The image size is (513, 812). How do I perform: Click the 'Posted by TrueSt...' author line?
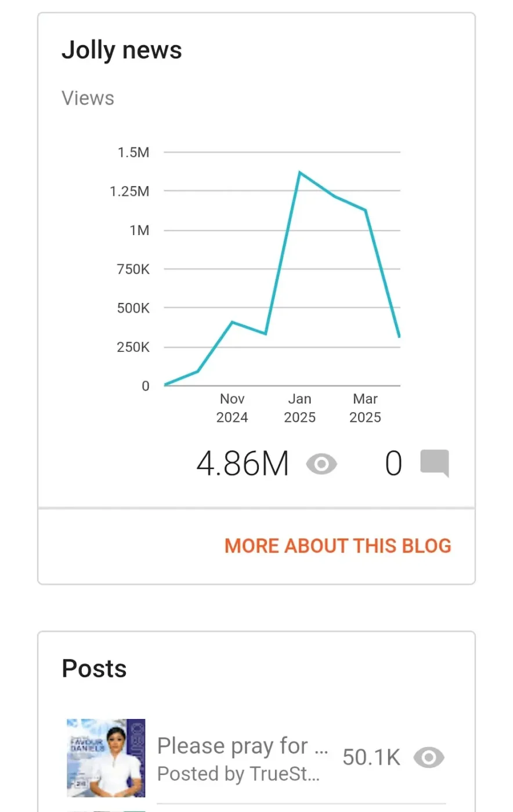(239, 774)
